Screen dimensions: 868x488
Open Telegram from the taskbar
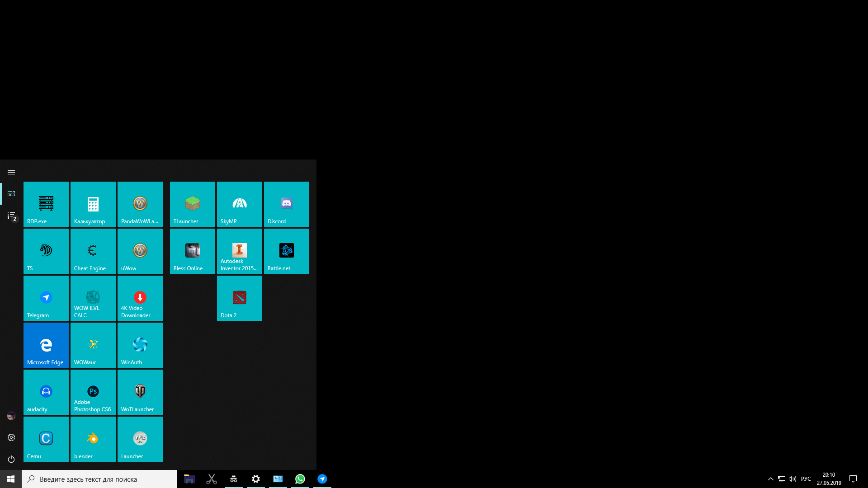coord(322,479)
